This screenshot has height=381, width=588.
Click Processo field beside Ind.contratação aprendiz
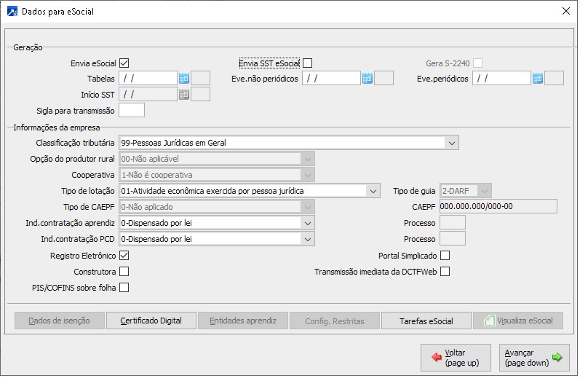[x=453, y=223]
